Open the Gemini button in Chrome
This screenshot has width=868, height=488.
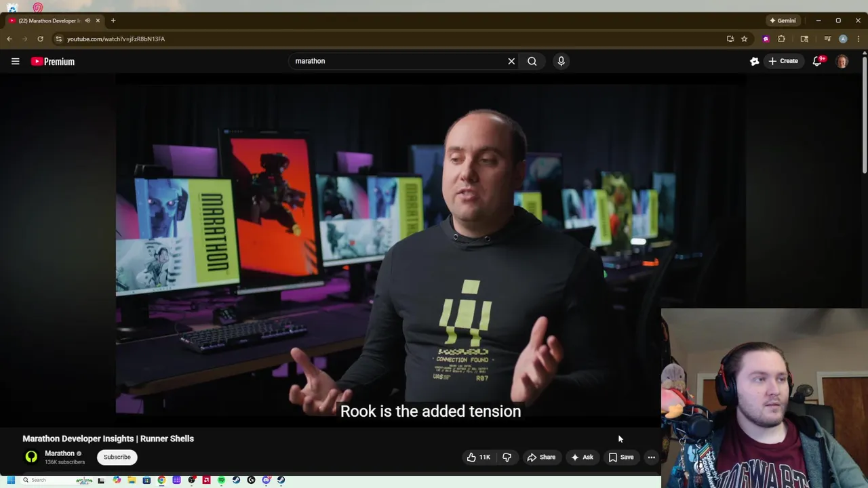tap(783, 20)
